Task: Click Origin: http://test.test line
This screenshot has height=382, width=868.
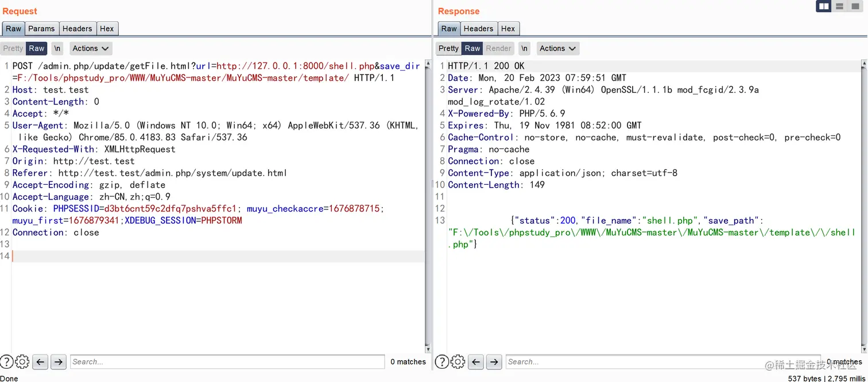Action: coord(73,161)
